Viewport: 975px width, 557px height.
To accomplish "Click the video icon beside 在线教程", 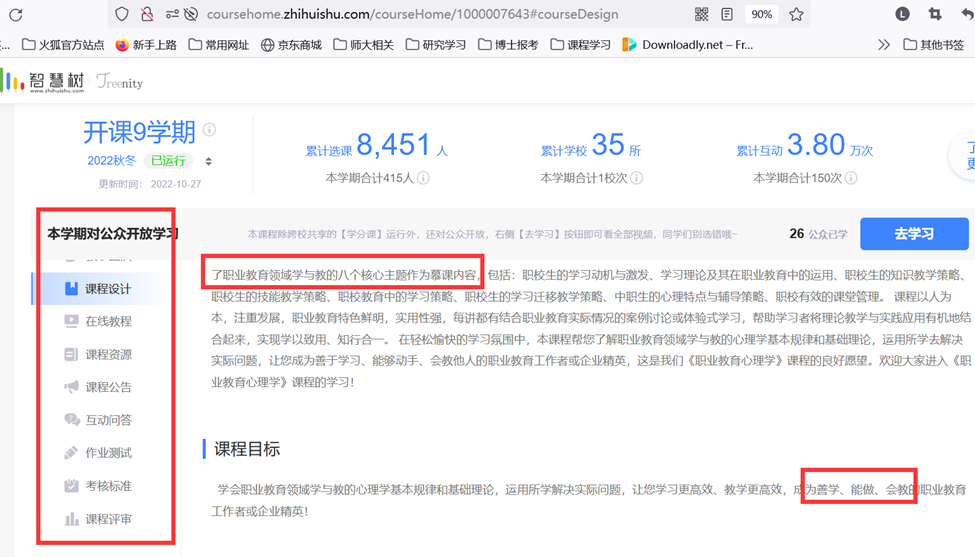I will click(x=72, y=321).
